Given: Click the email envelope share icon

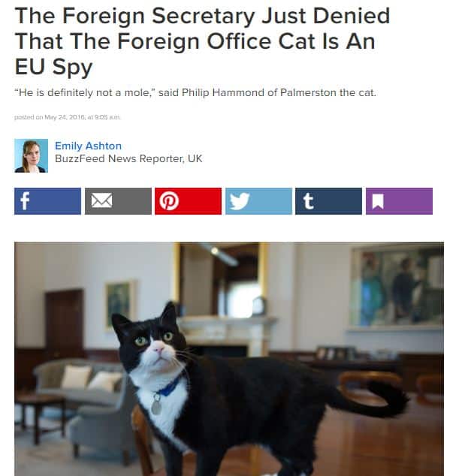Looking at the screenshot, I should 118,201.
